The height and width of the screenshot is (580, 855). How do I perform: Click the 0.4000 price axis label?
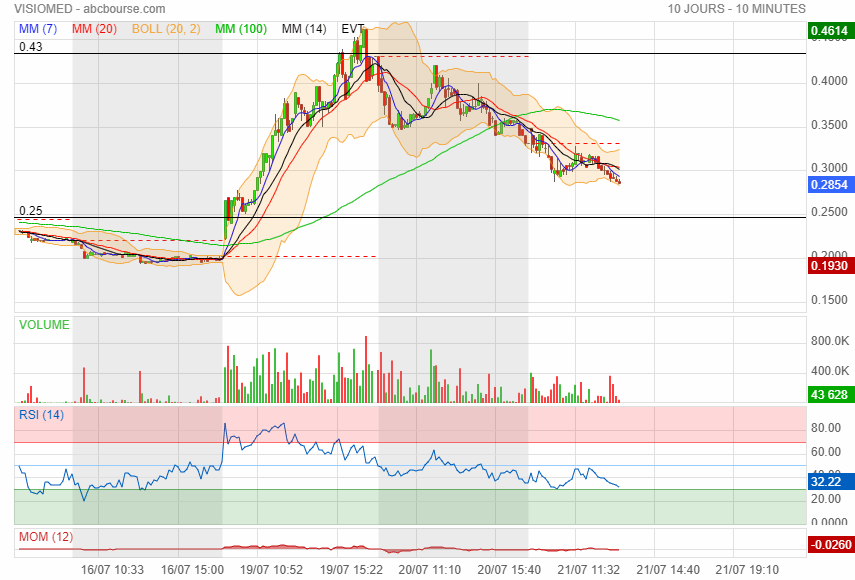coord(829,81)
